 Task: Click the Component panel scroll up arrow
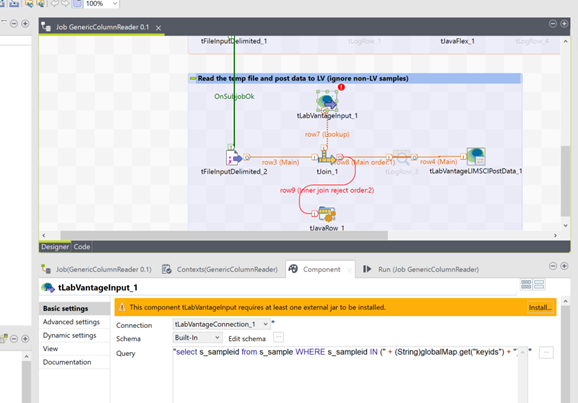click(x=565, y=301)
